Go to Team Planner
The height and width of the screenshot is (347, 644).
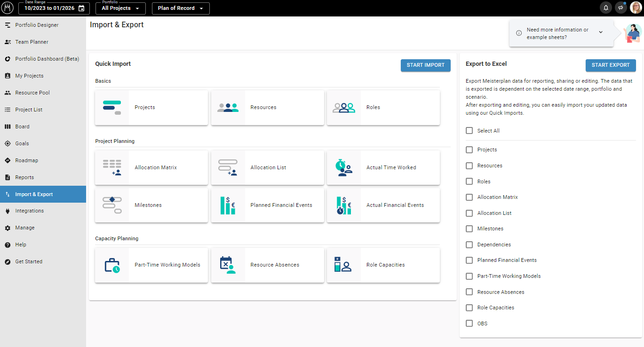43,42
